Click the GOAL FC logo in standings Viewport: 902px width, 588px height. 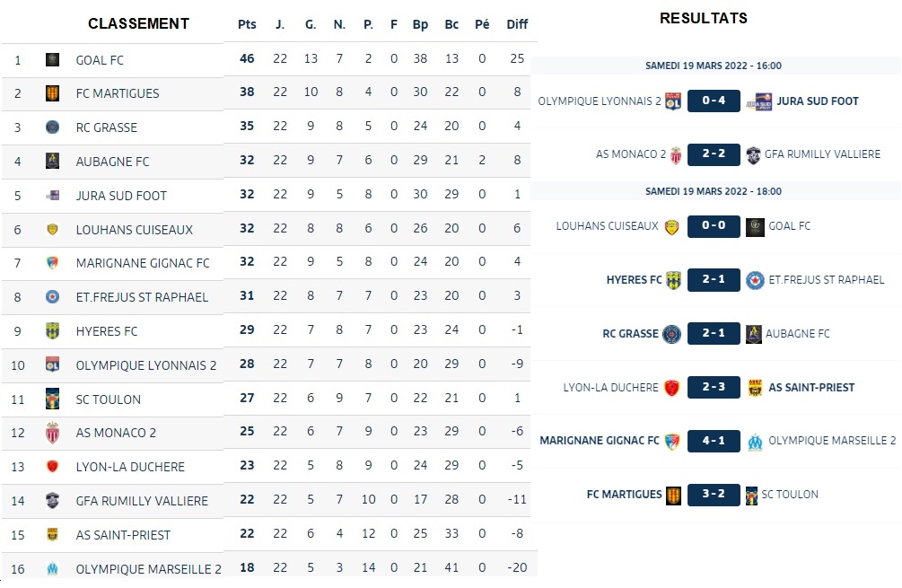pyautogui.click(x=52, y=60)
